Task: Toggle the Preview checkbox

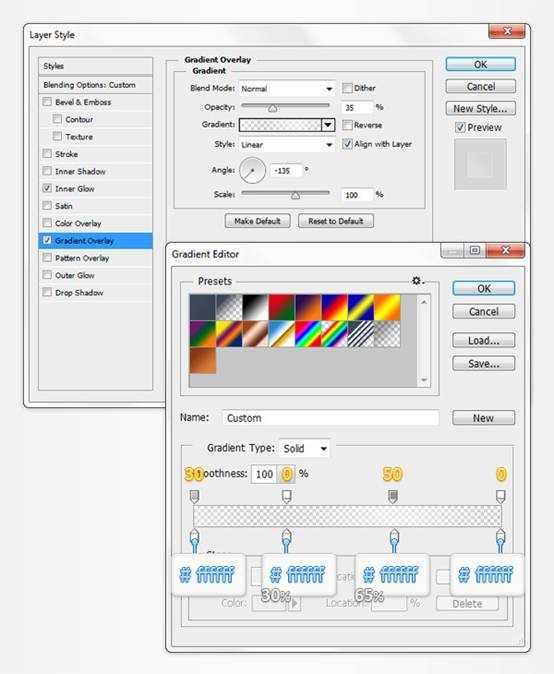Action: coord(460,128)
